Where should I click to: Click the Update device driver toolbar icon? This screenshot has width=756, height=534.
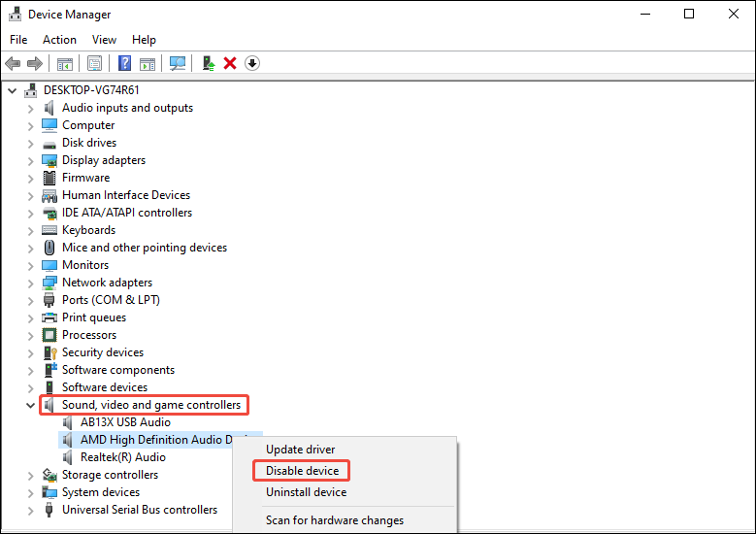[209, 63]
